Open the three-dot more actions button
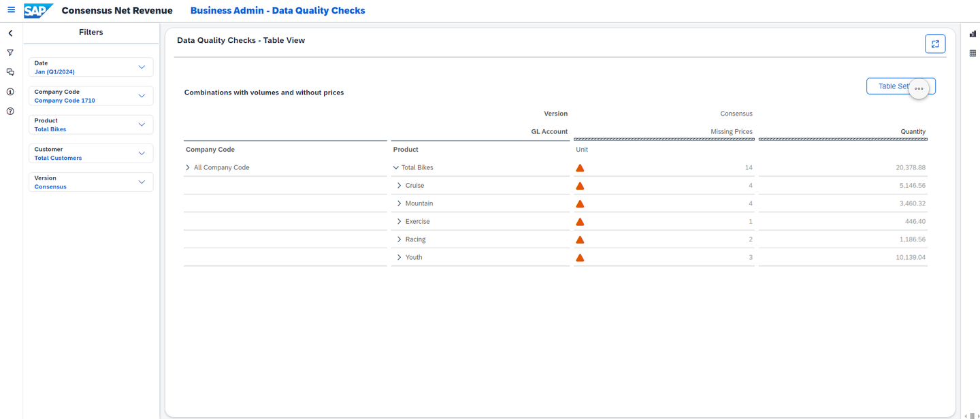The width and height of the screenshot is (980, 419). (x=919, y=88)
